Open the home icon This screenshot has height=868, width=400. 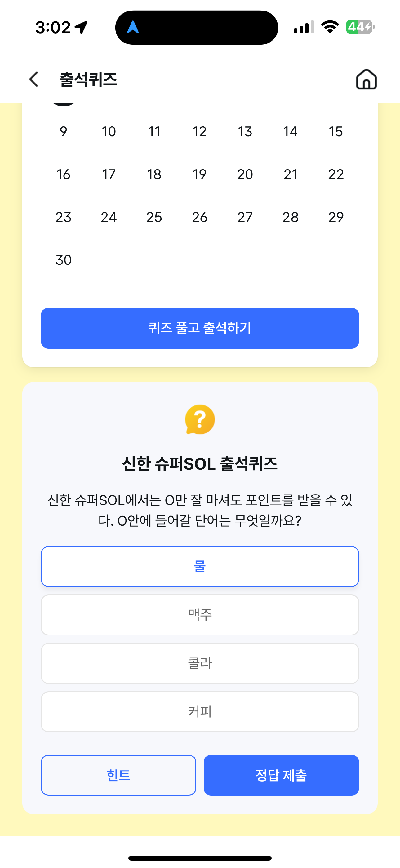click(x=366, y=79)
